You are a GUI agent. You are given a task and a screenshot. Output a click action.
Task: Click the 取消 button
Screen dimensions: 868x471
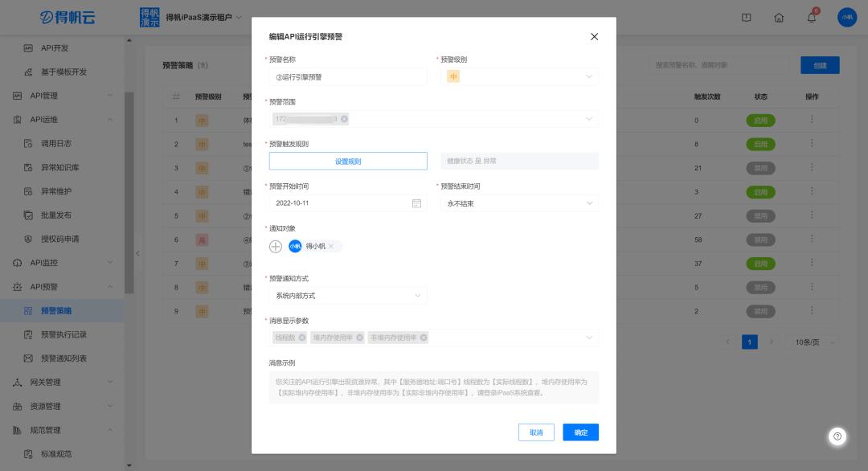click(536, 432)
